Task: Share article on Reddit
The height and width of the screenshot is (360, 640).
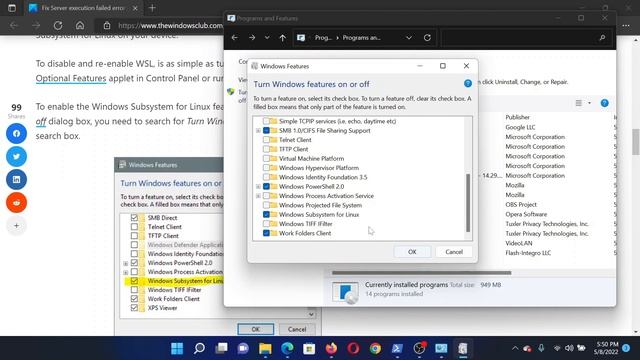Action: [x=16, y=202]
